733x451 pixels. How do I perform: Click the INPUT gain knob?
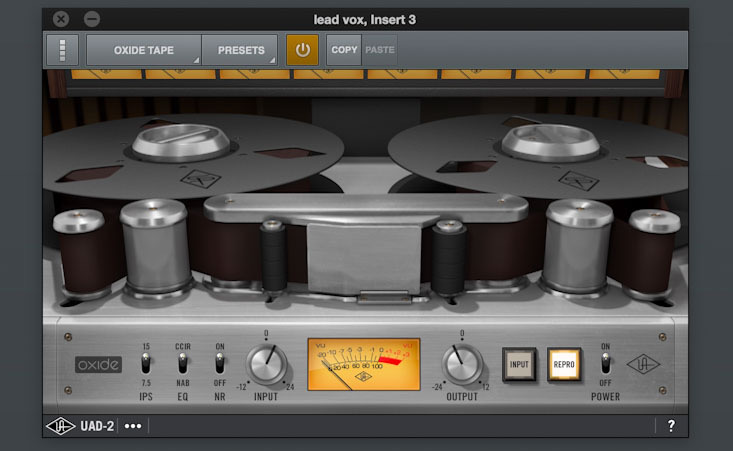(266, 365)
